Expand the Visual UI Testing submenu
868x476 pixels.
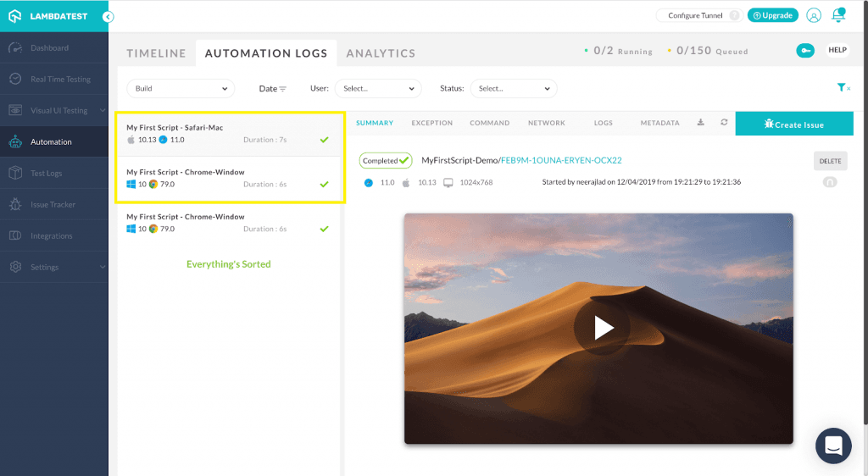[x=102, y=110]
